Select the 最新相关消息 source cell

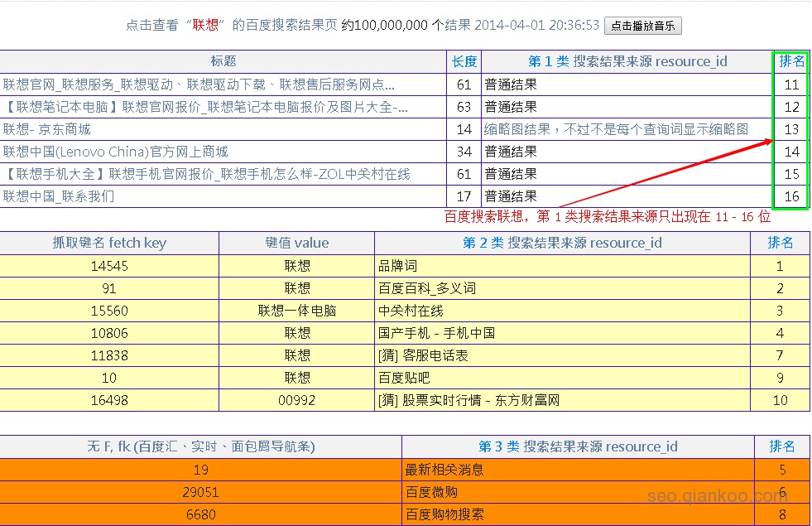click(578, 470)
